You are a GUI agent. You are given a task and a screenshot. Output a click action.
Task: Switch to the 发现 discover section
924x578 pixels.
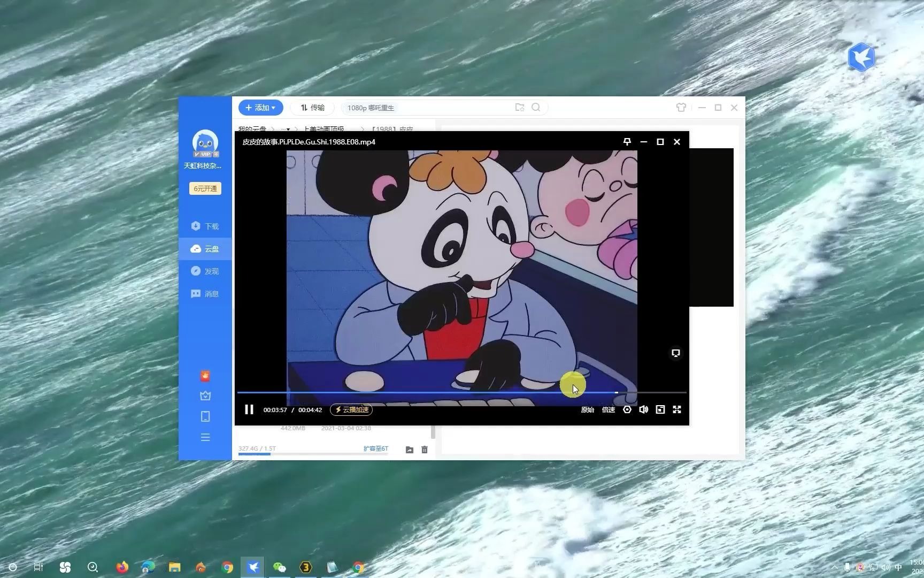click(x=205, y=271)
